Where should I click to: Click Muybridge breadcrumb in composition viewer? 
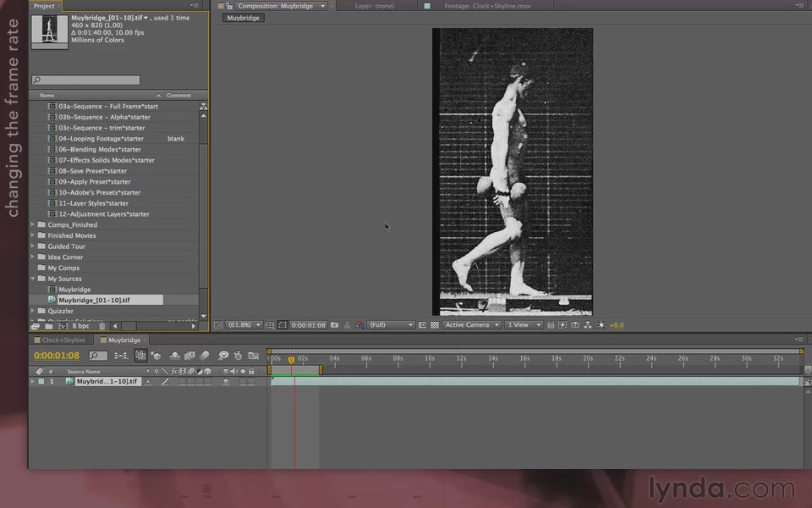click(x=244, y=18)
